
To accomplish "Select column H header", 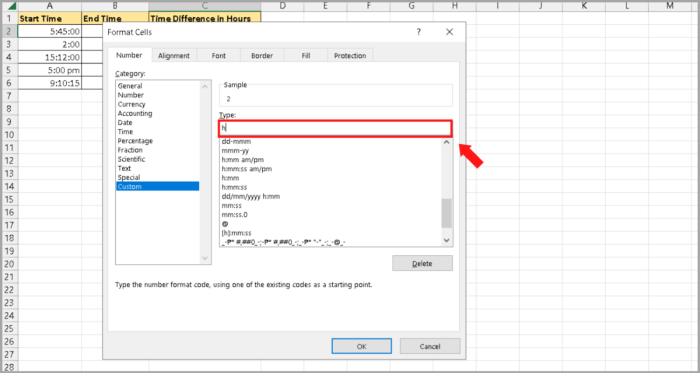I will point(454,6).
